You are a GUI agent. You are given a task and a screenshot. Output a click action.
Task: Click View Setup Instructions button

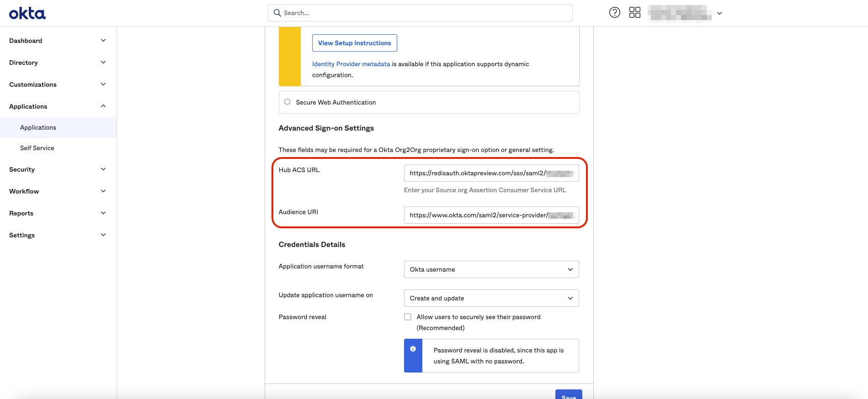pos(354,43)
